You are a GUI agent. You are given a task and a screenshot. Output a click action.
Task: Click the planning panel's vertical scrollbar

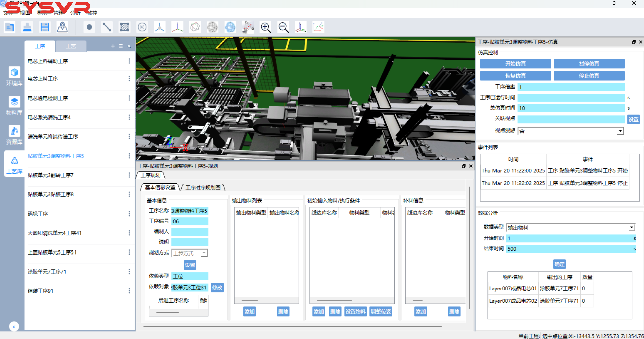pyautogui.click(x=469, y=248)
